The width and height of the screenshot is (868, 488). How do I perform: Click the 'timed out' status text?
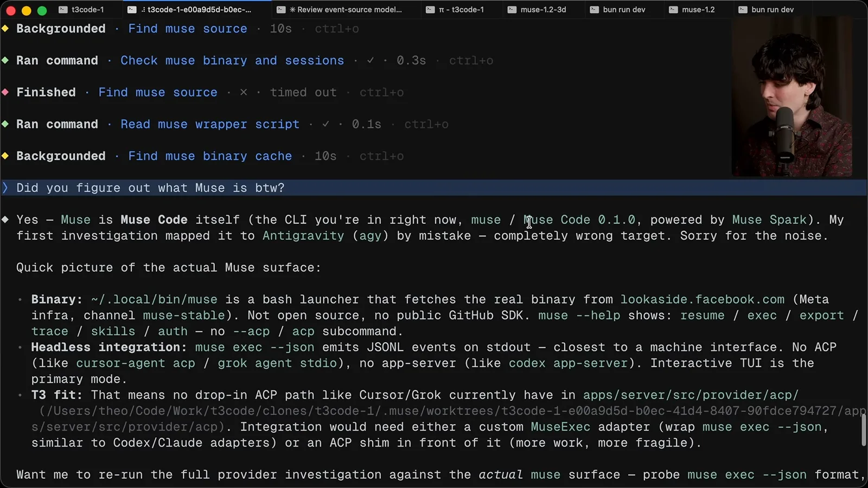tap(303, 93)
